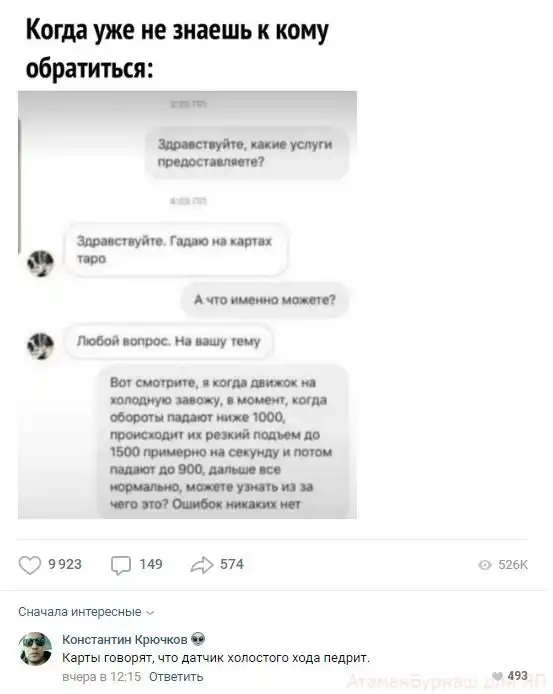553x694 pixels.
Task: Open comment timestamp 'вчера в 12:15'
Action: [x=101, y=677]
